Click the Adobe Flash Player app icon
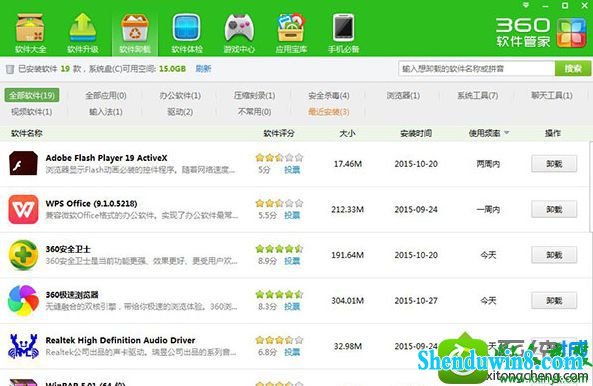Screen dimensions: 593x386 point(23,163)
